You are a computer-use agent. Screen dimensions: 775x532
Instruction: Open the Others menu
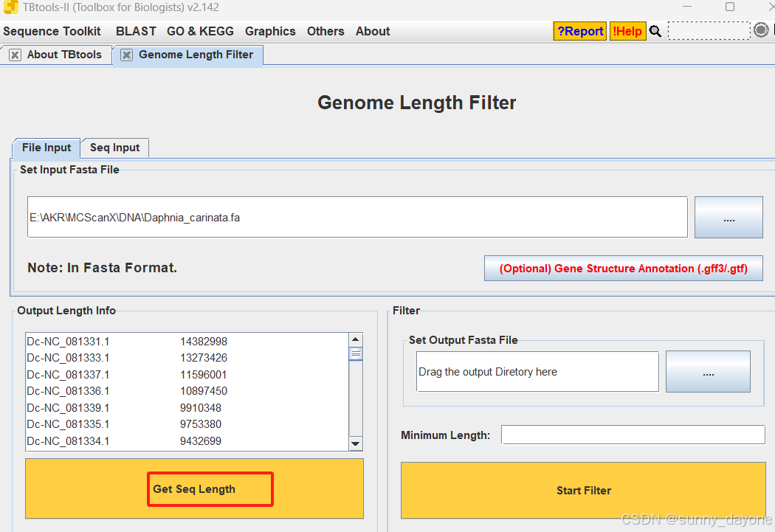point(325,31)
